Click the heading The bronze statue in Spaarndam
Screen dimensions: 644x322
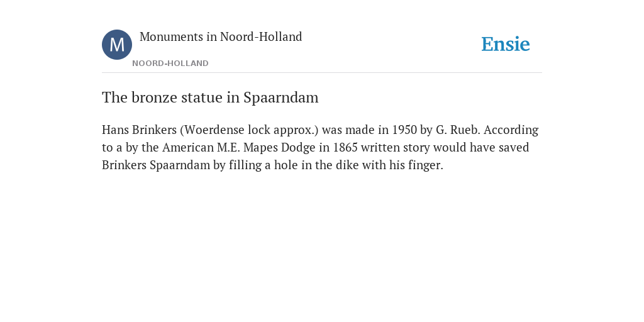[x=210, y=97]
